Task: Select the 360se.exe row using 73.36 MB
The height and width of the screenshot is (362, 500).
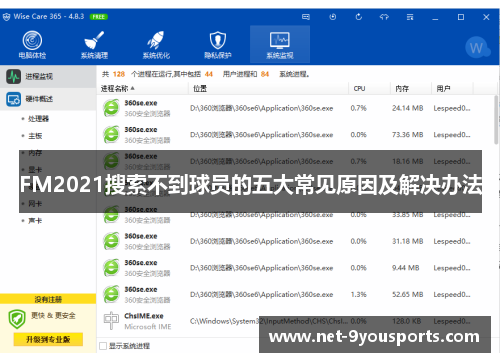Action: (295, 135)
